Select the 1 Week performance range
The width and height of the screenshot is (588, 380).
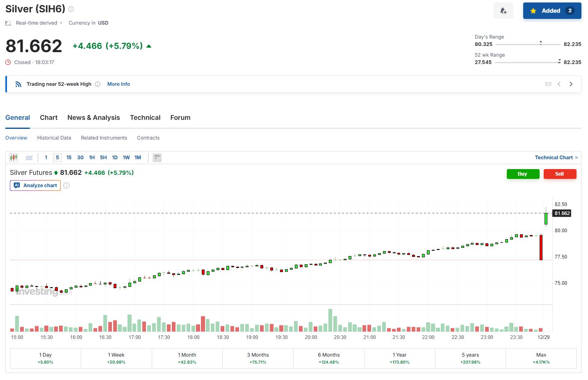pyautogui.click(x=116, y=358)
